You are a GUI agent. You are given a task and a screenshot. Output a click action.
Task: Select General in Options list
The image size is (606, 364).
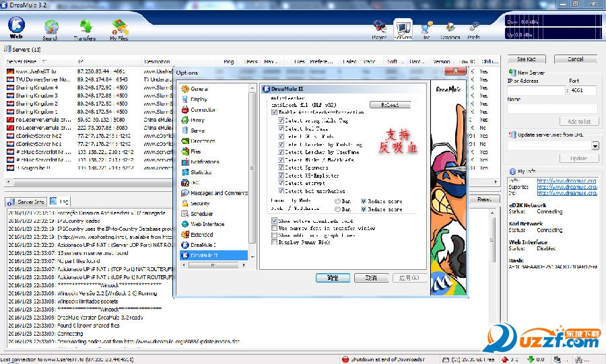(x=195, y=89)
